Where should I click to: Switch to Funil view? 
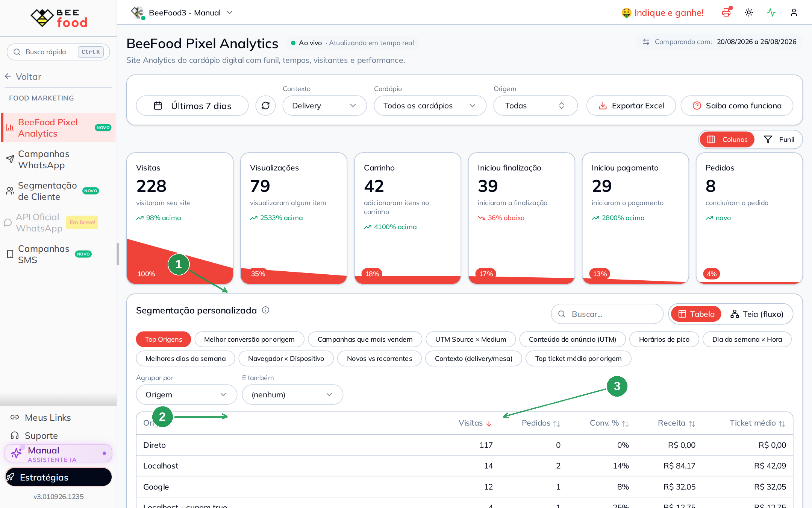779,140
